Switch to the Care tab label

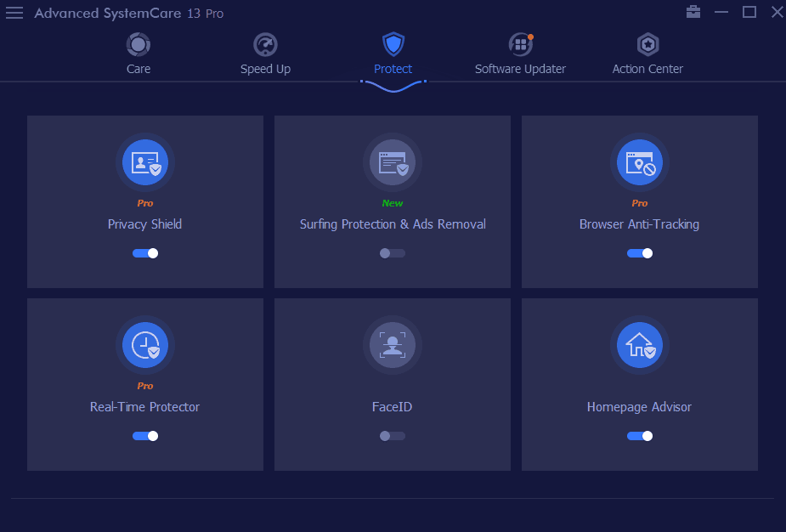[x=139, y=69]
